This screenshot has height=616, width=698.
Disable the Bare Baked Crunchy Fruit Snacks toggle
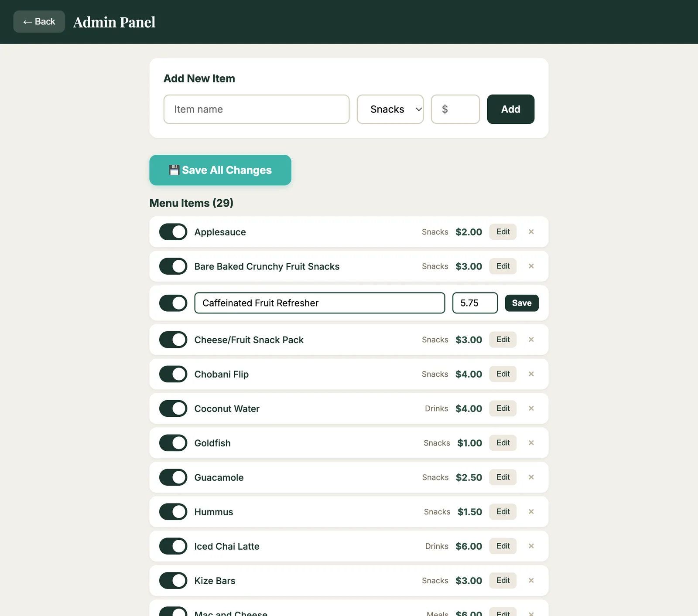coord(173,266)
